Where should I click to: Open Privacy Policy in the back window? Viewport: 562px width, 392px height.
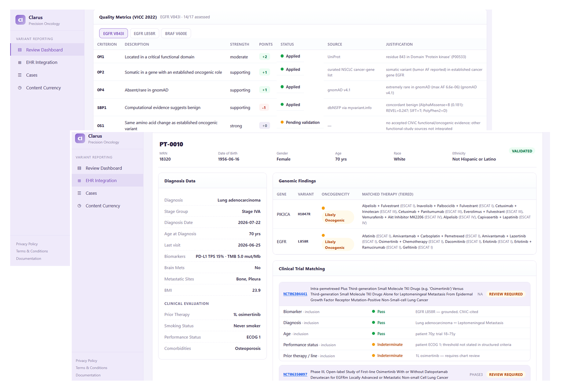click(27, 244)
